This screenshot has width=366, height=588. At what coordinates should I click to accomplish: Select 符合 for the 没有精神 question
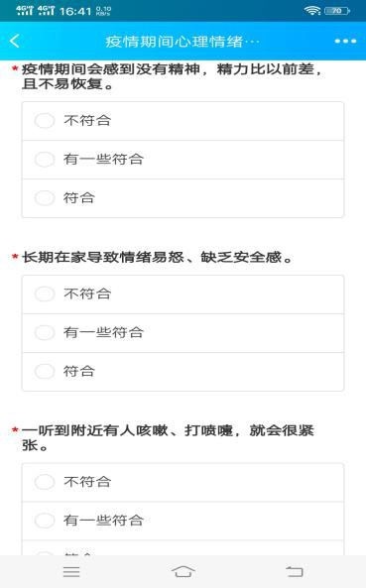coord(183,198)
